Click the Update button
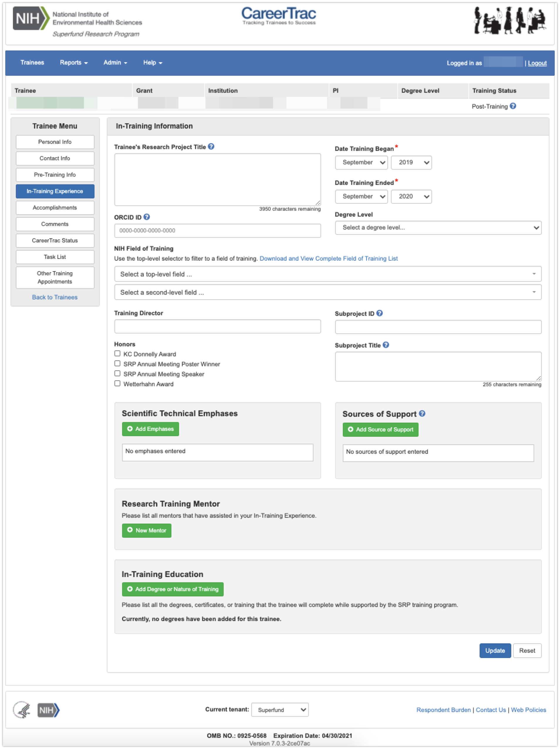 (x=495, y=650)
